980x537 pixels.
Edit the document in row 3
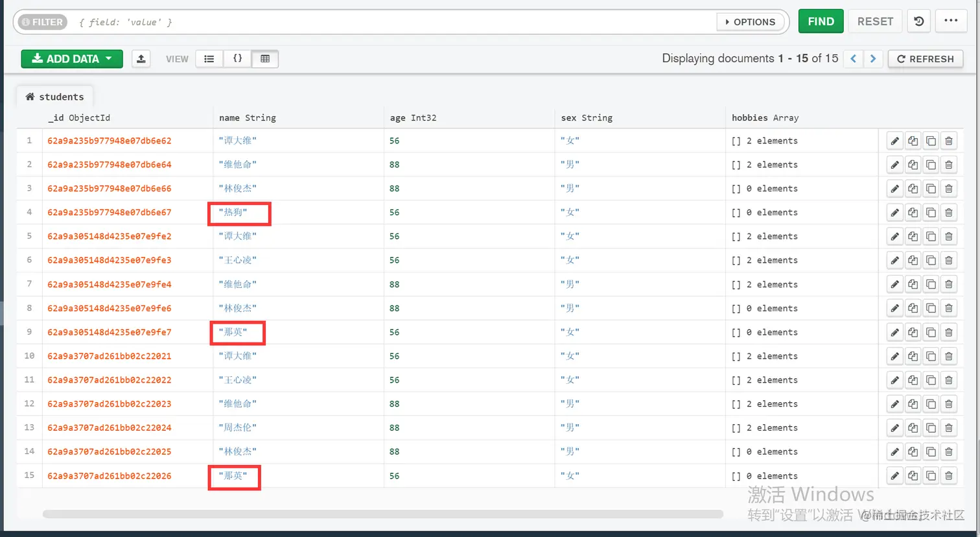[894, 189]
